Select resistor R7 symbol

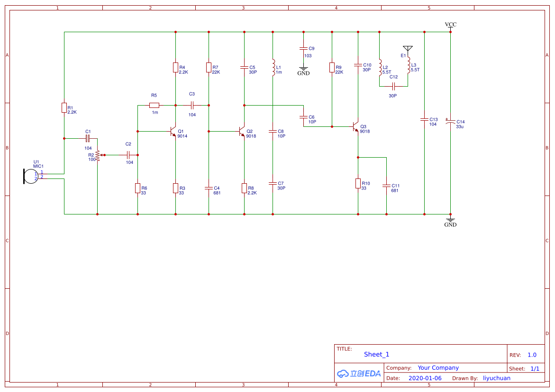coord(209,68)
